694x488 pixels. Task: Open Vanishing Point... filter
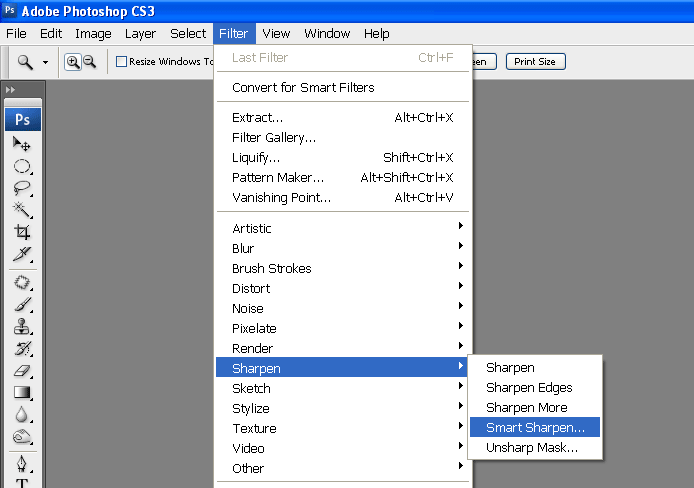[342, 197]
